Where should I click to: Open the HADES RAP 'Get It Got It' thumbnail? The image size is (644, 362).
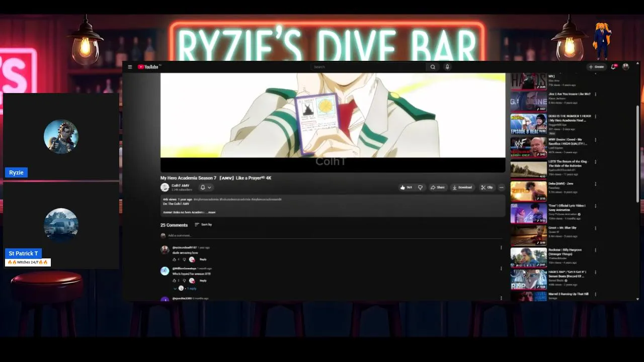[528, 280]
